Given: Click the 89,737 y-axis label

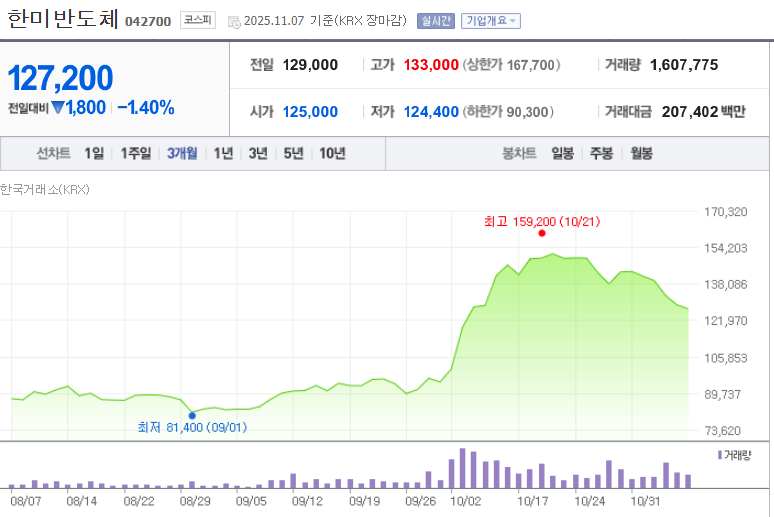Looking at the screenshot, I should 723,395.
